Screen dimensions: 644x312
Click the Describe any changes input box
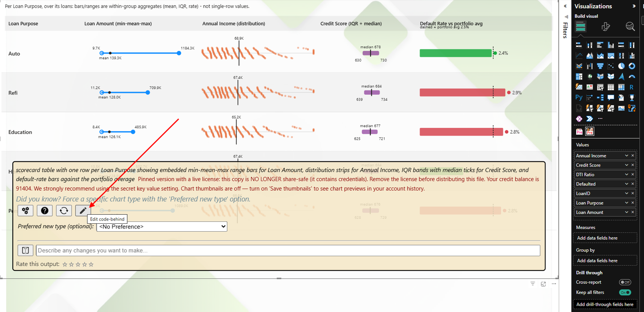[288, 250]
